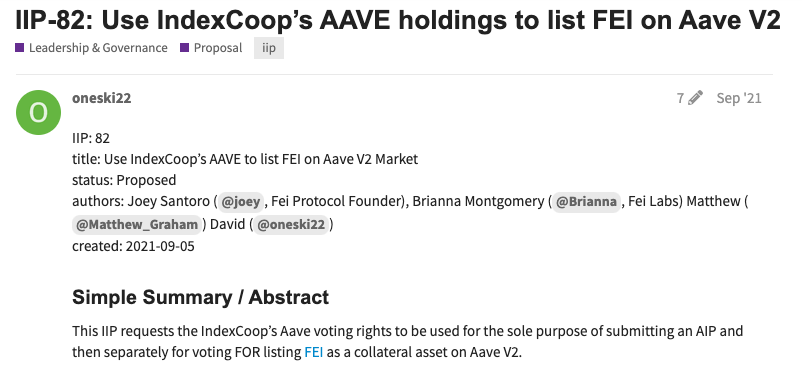This screenshot has height=382, width=802.
Task: Click the Simple Summary / Abstract heading
Action: (200, 297)
